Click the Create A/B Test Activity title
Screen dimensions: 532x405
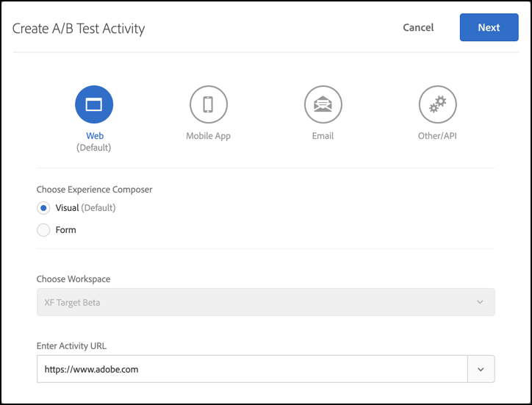(x=79, y=29)
